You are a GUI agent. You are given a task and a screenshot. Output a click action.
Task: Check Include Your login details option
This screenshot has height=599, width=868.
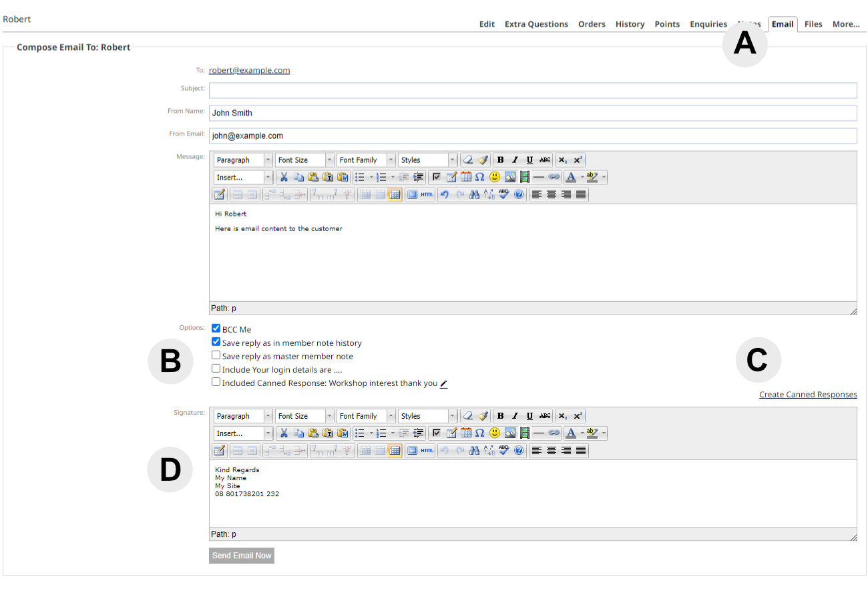coord(216,369)
